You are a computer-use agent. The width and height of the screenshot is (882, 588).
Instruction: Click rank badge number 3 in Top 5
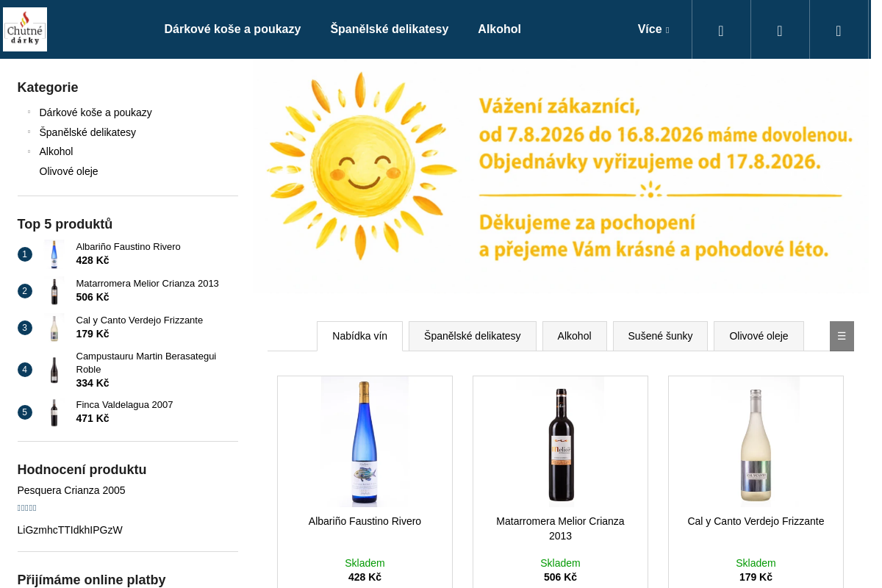[25, 328]
